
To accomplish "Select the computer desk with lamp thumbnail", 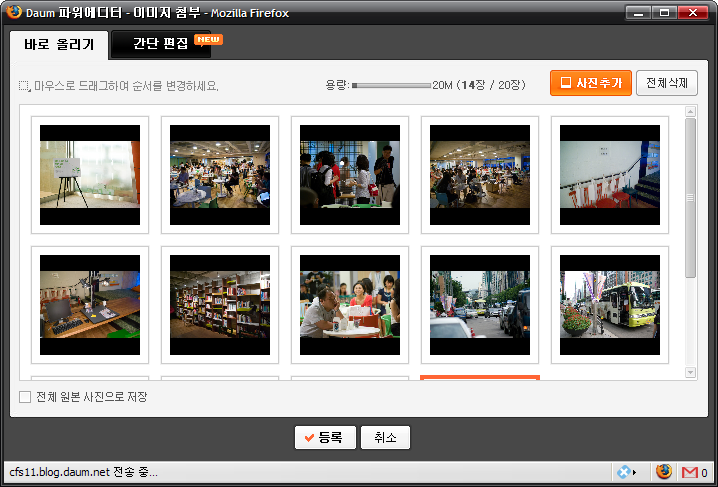I will click(x=90, y=305).
